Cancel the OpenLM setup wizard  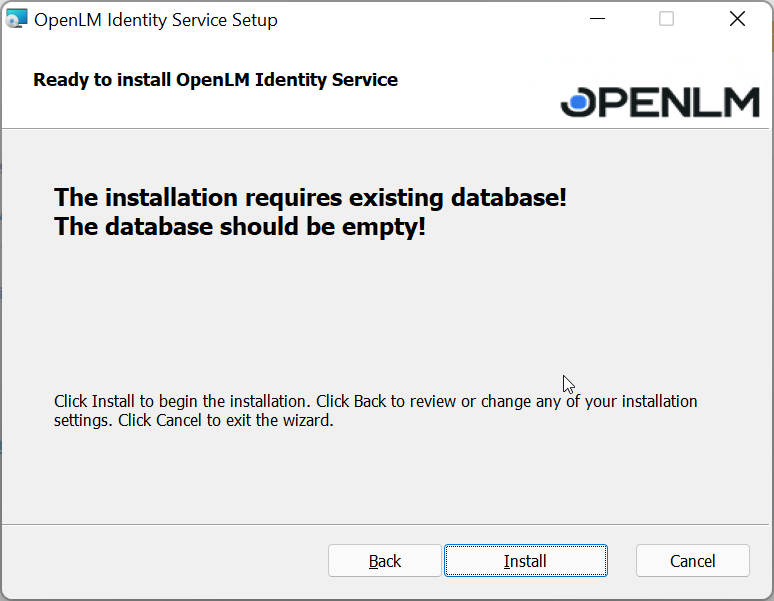tap(692, 561)
